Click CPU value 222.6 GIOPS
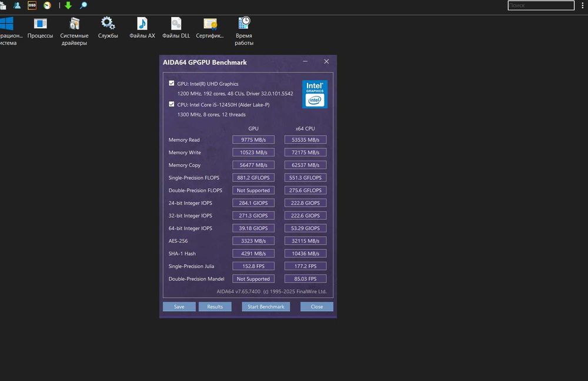 pyautogui.click(x=305, y=216)
